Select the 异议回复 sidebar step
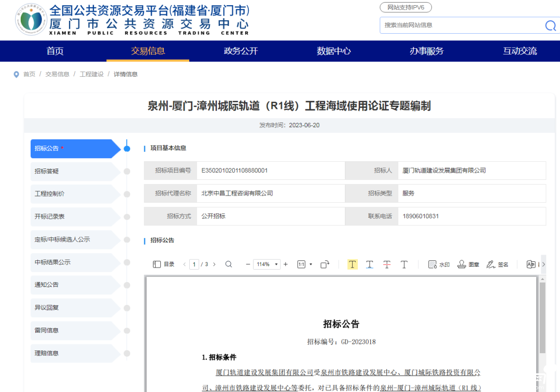 click(75, 308)
